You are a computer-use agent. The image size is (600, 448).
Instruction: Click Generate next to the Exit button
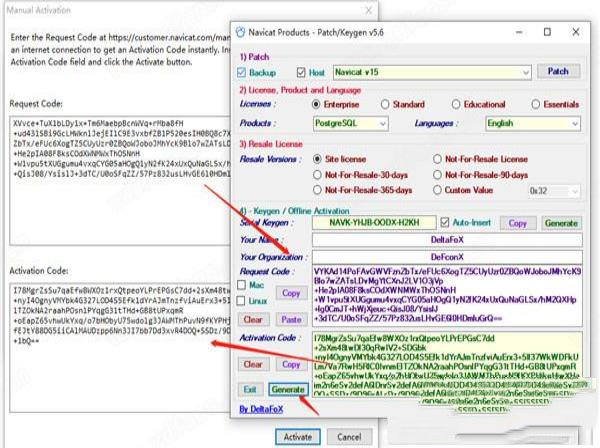tap(288, 389)
